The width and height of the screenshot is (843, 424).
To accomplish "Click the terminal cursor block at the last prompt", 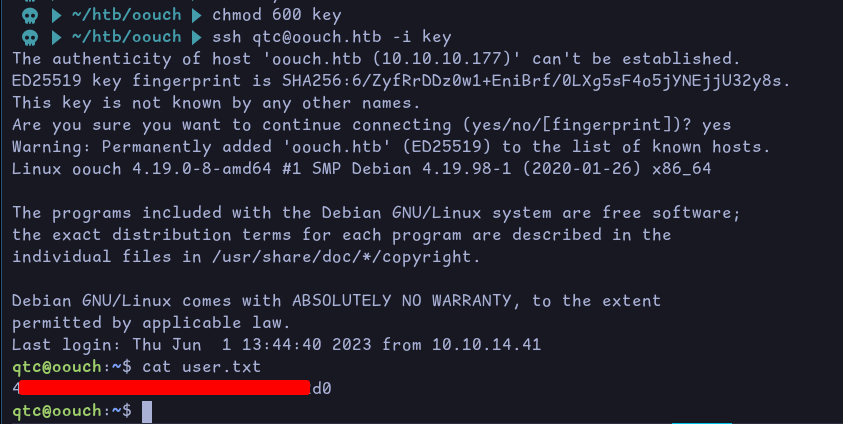I will (x=147, y=411).
